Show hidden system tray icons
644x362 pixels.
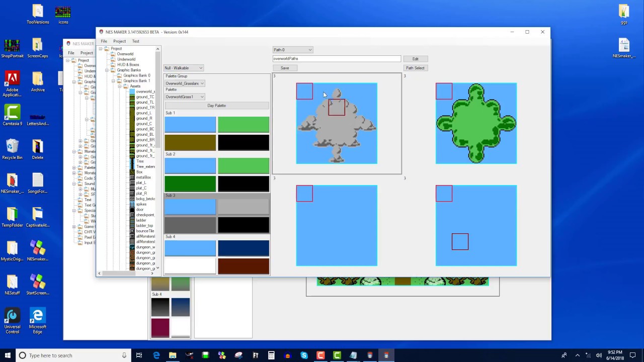(577, 355)
